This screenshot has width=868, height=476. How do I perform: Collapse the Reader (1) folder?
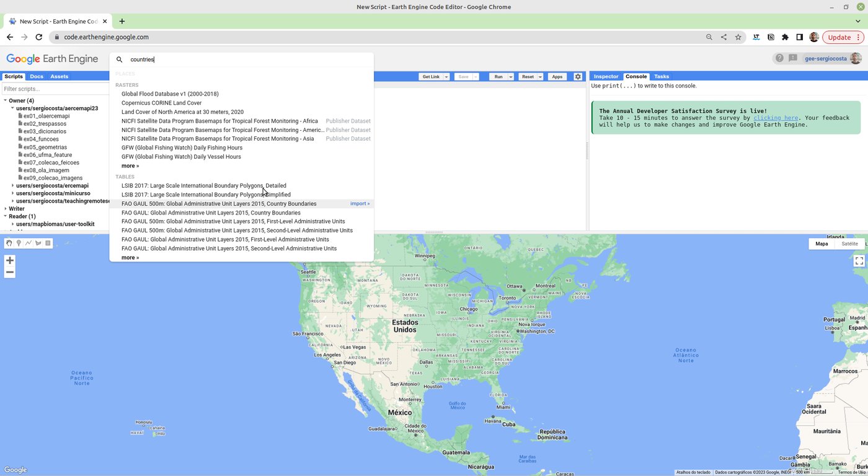coord(6,216)
